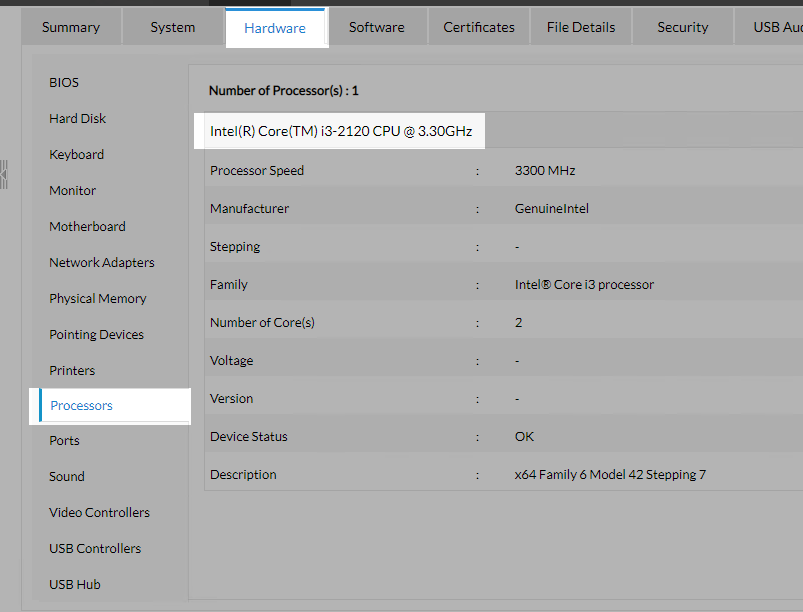
Task: Click the Number of Core(s) label
Action: 262,323
